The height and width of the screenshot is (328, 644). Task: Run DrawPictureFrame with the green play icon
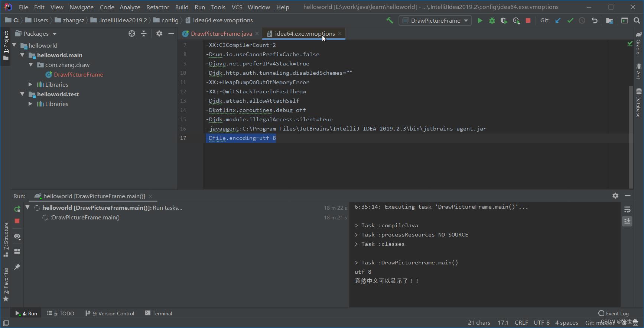point(480,20)
